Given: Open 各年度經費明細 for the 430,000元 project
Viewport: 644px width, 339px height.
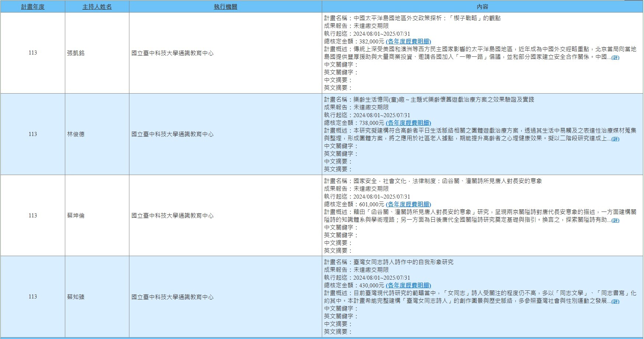Looking at the screenshot, I should 408,285.
